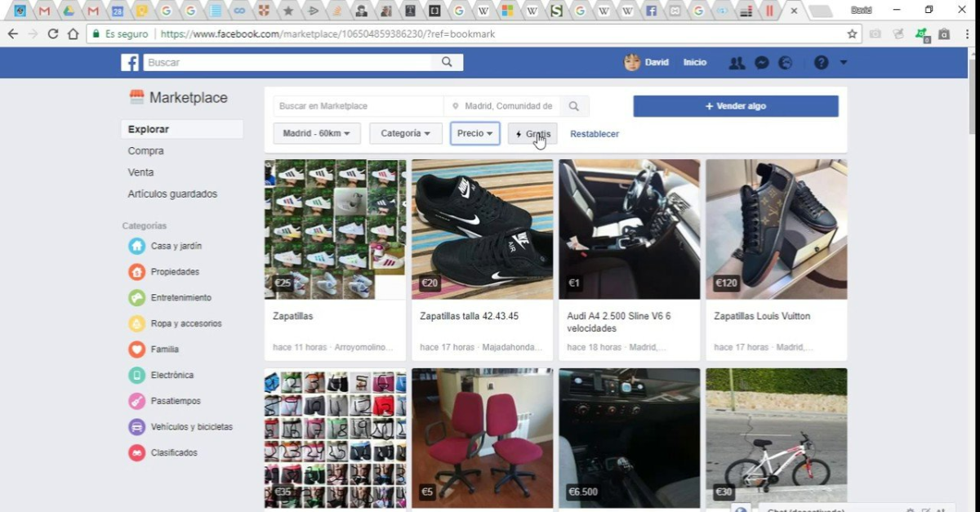
Task: Expand the account menu arrow in header
Action: point(844,63)
